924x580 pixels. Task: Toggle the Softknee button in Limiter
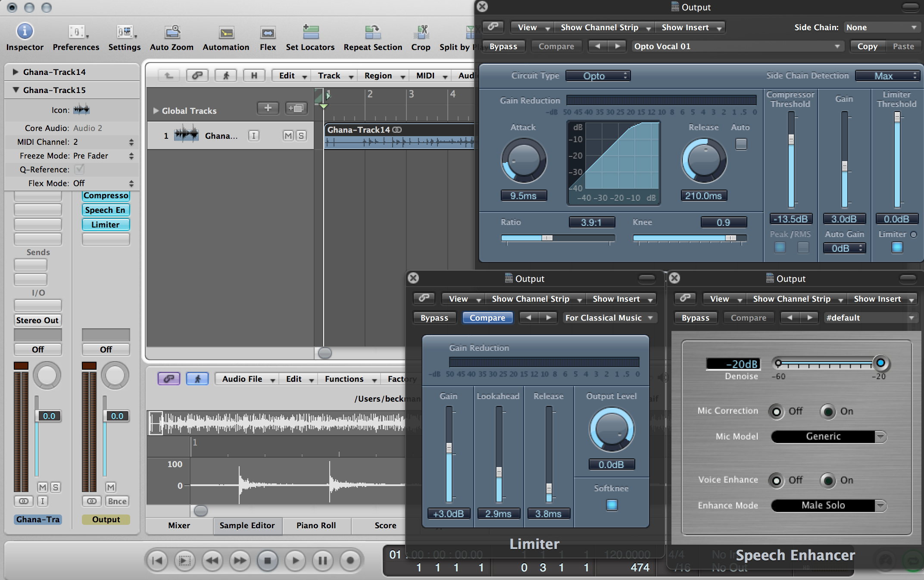click(611, 505)
